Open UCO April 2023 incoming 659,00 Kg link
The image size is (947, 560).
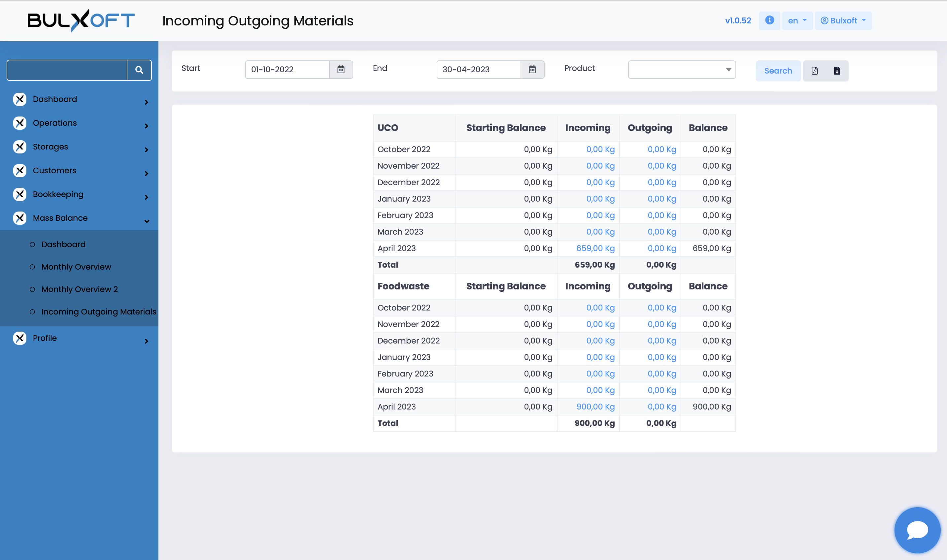(x=595, y=248)
